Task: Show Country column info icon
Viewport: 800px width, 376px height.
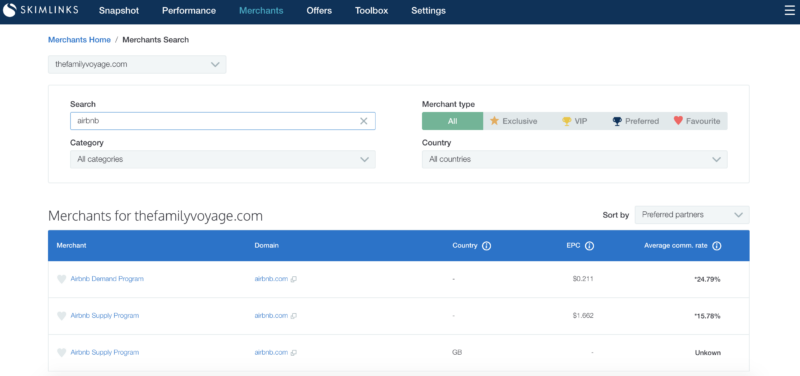Action: point(486,246)
